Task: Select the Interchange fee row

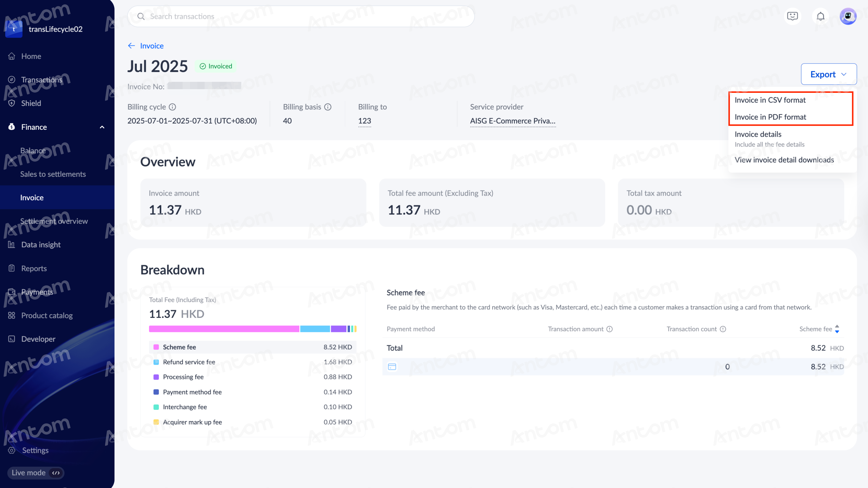Action: [253, 407]
